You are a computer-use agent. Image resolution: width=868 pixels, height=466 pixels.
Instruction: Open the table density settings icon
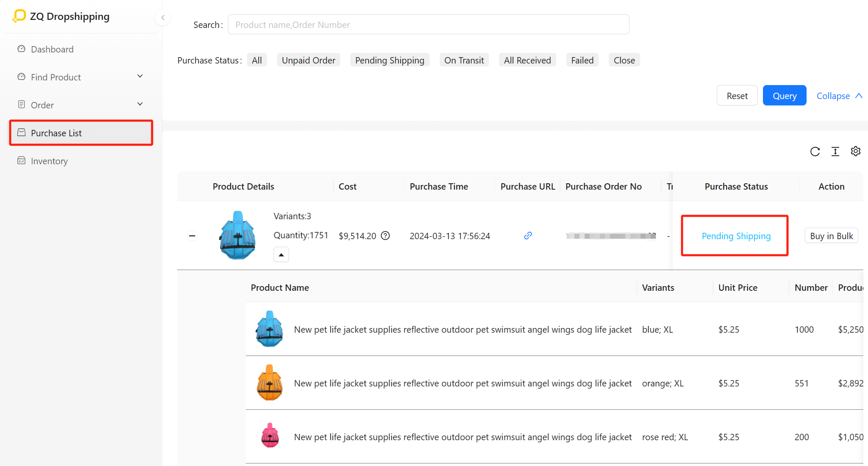835,152
